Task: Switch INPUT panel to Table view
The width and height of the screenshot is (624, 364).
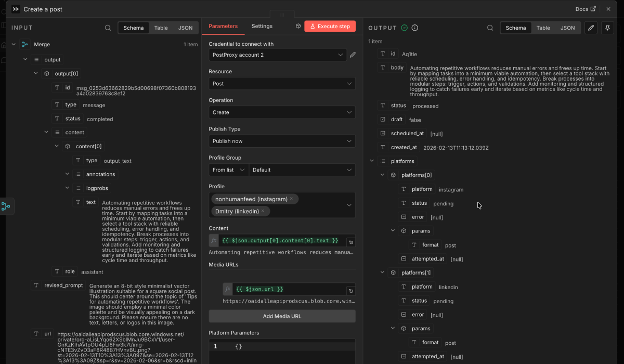Action: tap(161, 28)
